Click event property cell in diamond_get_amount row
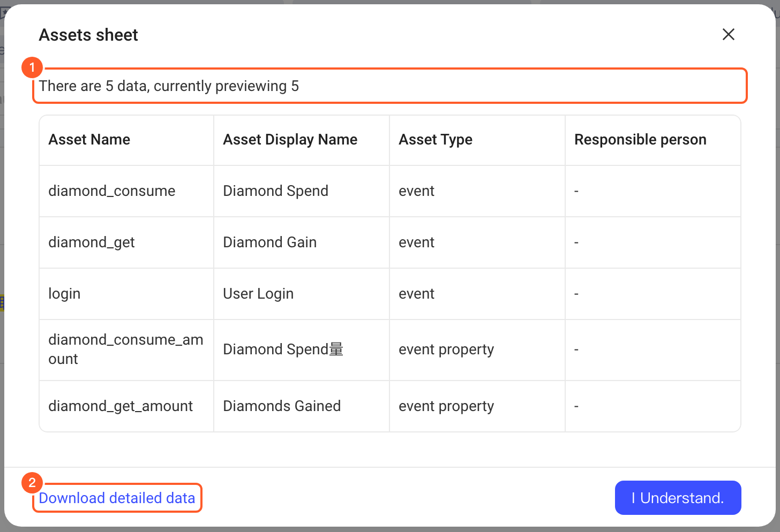780x532 pixels. pyautogui.click(x=477, y=406)
